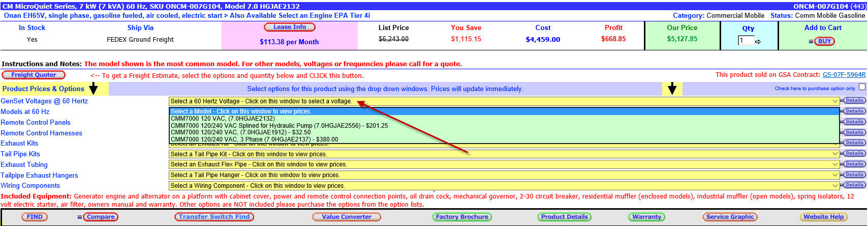Choose CMM7000 120 VAC (7.0HGJAE2132) option
This screenshot has width=868, height=226.
click(223, 119)
